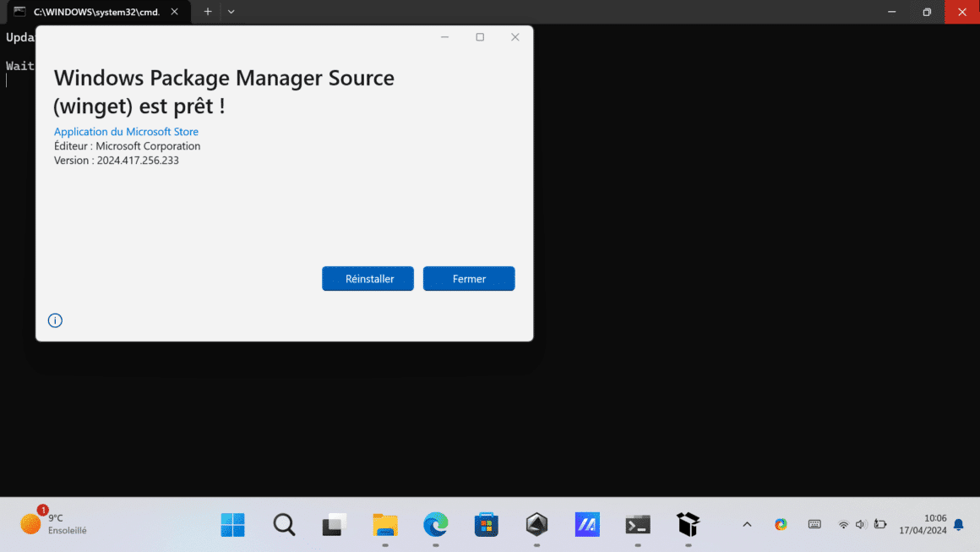Open a new terminal tab
The height and width of the screenshot is (552, 980).
tap(208, 12)
